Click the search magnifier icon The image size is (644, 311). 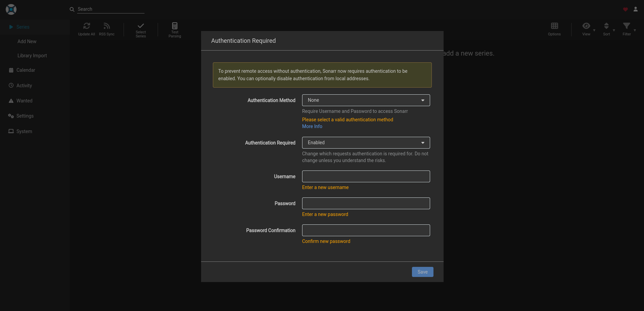[x=72, y=9]
